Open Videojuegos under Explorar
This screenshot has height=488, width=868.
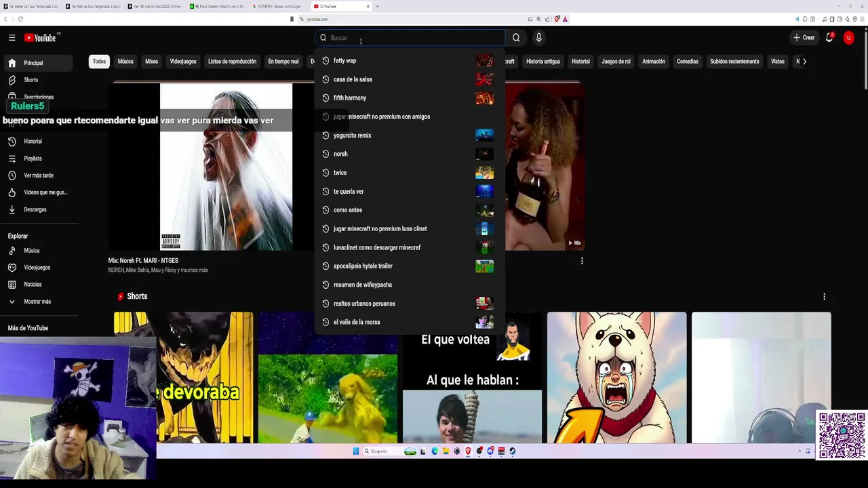pos(37,267)
